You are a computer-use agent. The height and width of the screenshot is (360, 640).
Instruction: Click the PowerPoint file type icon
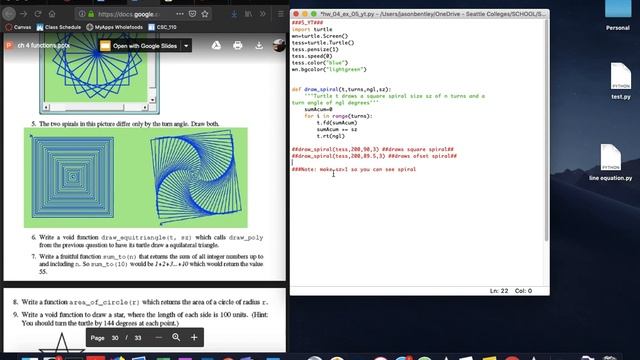9,45
